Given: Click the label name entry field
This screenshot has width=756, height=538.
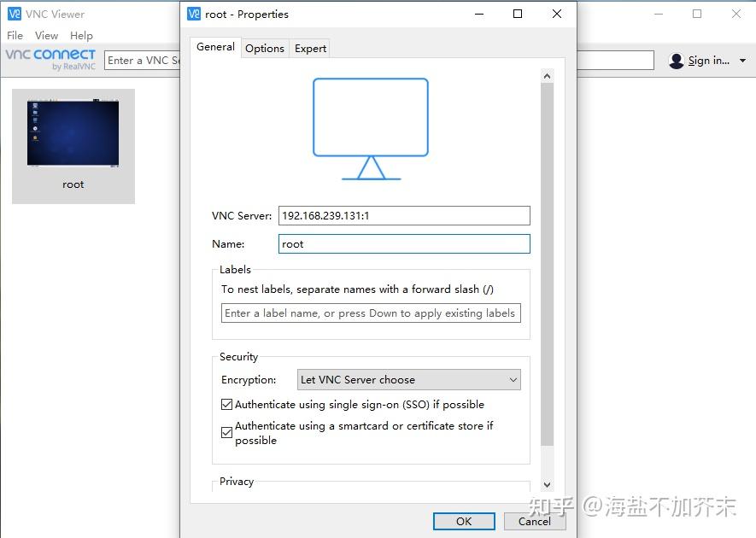Looking at the screenshot, I should click(370, 313).
